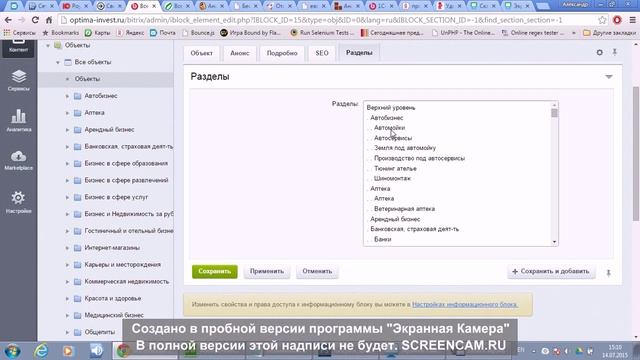Switch to the SEO tab
The height and width of the screenshot is (360, 640).
322,53
